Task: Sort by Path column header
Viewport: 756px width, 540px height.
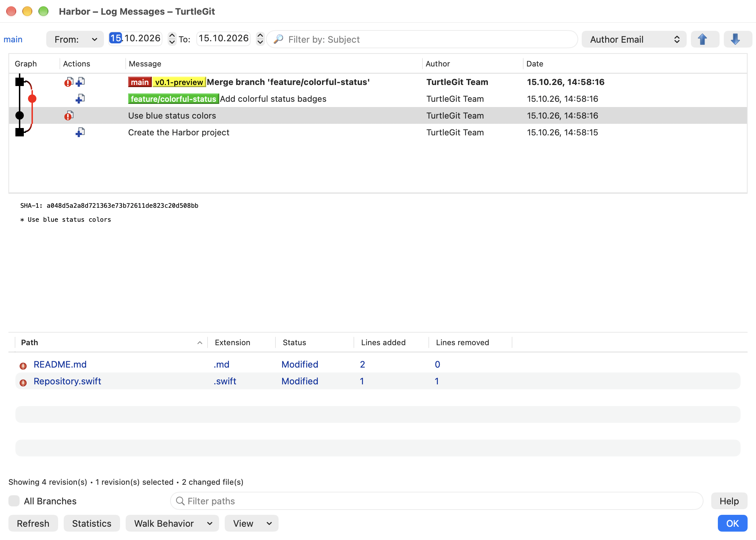Action: [111, 342]
